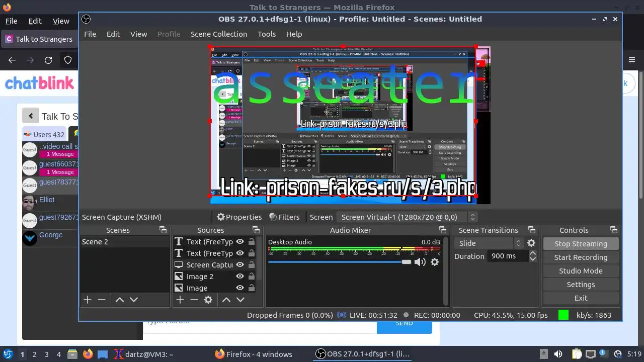Image resolution: width=644 pixels, height=362 pixels.
Task: Click the volume icon in the system tray
Action: (x=558, y=354)
